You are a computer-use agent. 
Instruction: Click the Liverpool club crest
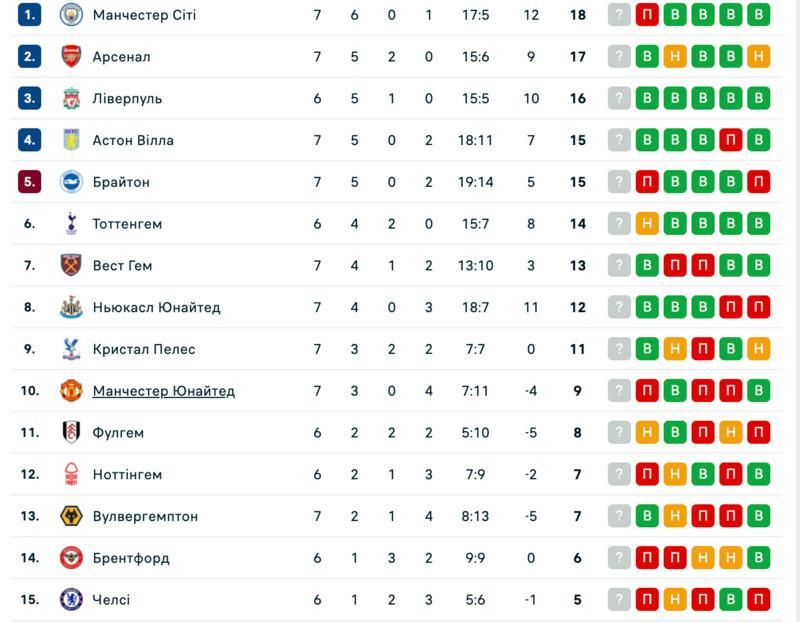[x=70, y=99]
